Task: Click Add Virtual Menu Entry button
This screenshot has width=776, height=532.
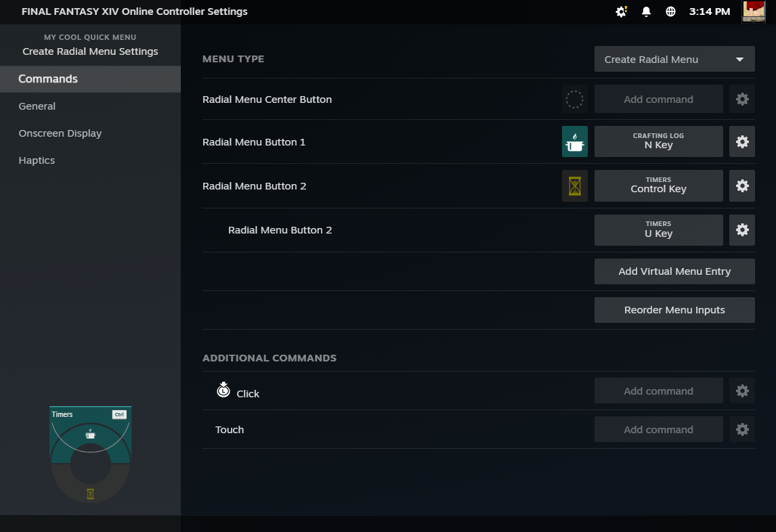Action: tap(674, 271)
